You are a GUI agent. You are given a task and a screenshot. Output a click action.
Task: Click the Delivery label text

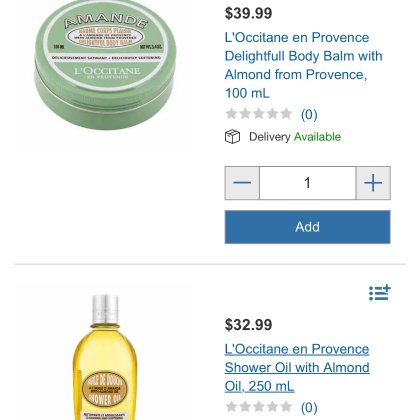270,137
